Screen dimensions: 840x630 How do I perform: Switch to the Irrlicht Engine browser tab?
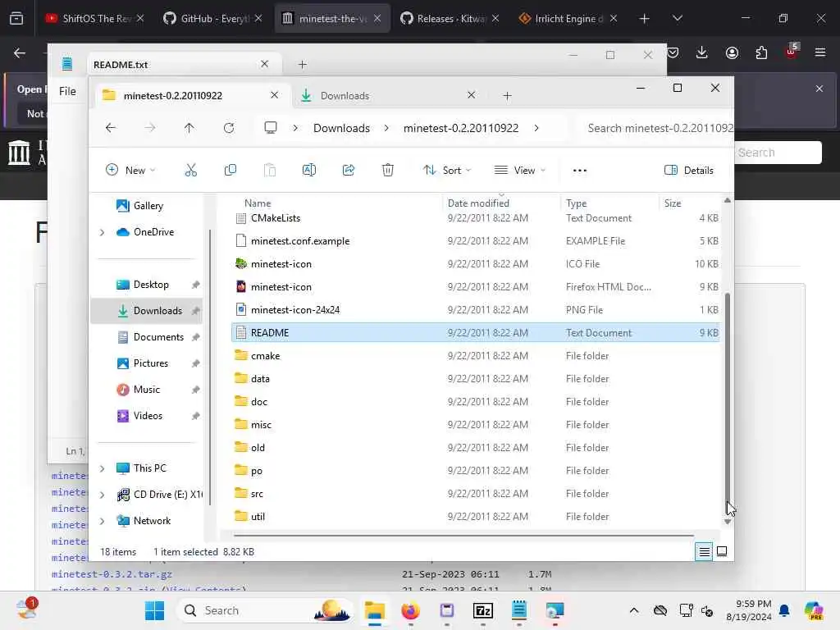pos(568,18)
